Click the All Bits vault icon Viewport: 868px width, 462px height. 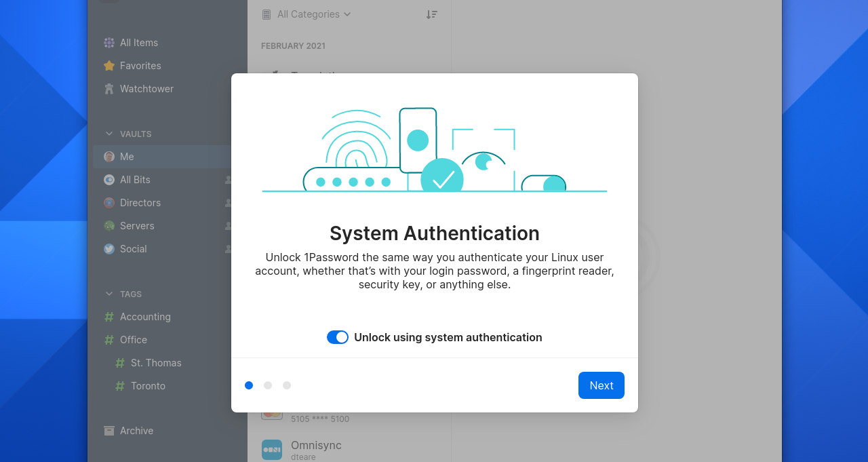[x=109, y=180]
